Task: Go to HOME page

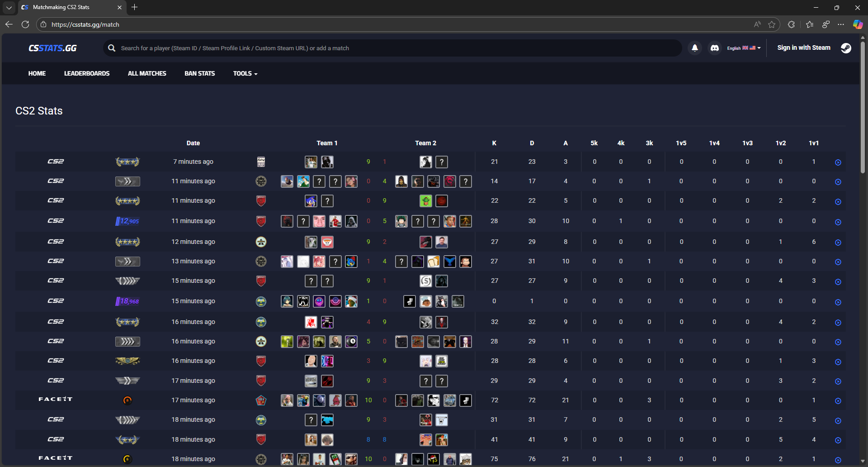Action: click(37, 73)
